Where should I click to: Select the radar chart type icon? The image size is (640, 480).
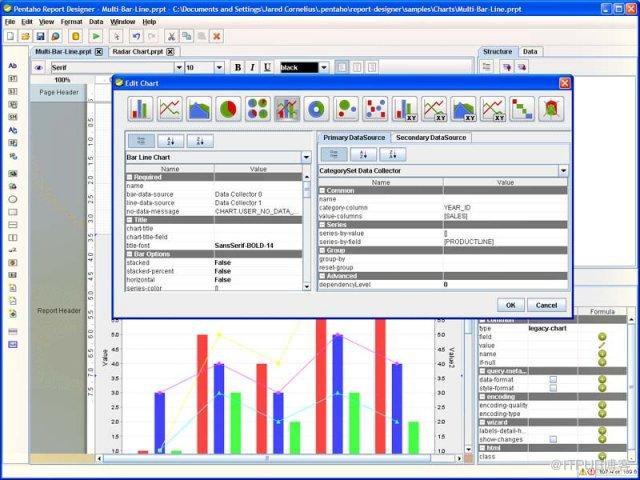(551, 109)
